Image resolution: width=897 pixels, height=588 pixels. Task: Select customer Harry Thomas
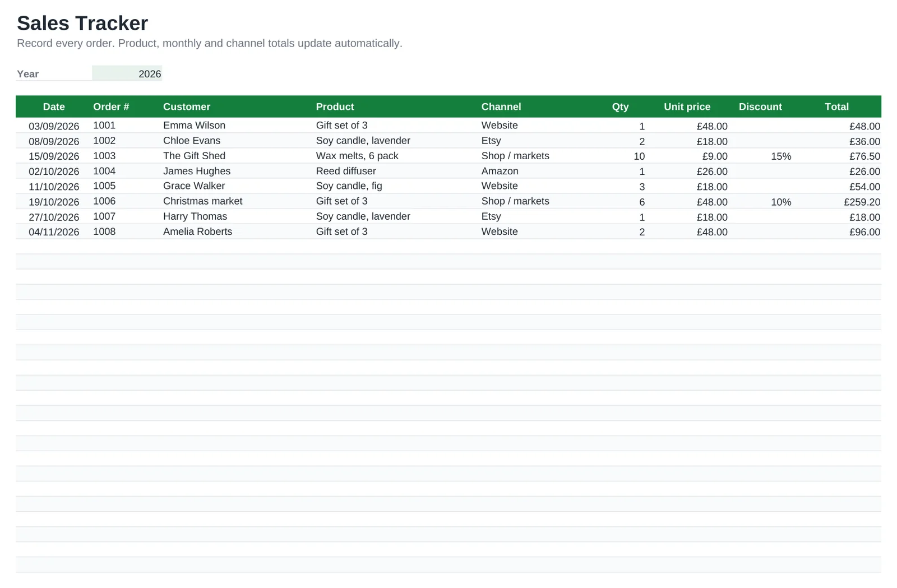195,216
